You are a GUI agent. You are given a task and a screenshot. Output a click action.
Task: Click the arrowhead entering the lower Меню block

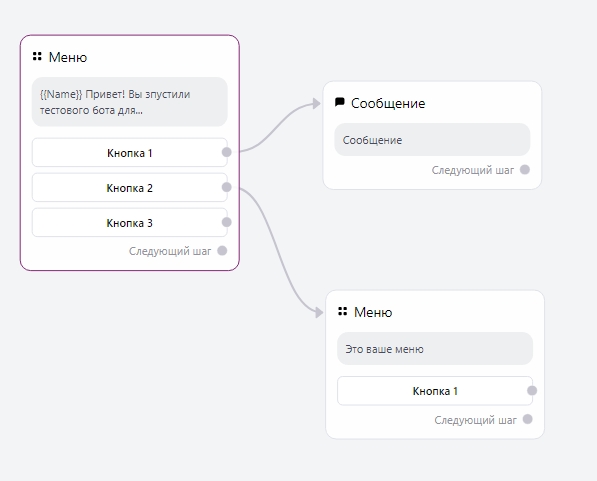pyautogui.click(x=319, y=313)
